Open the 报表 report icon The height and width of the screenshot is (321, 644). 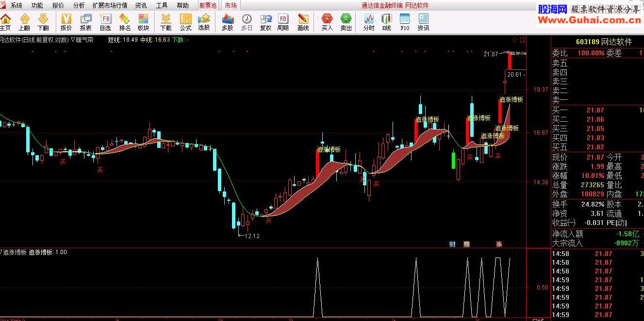86,22
